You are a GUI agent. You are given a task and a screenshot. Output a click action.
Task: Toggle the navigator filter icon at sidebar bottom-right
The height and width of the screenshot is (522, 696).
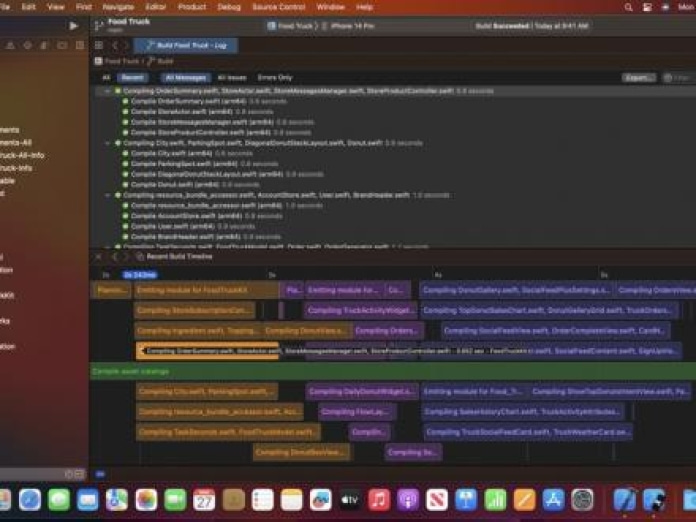(79, 474)
